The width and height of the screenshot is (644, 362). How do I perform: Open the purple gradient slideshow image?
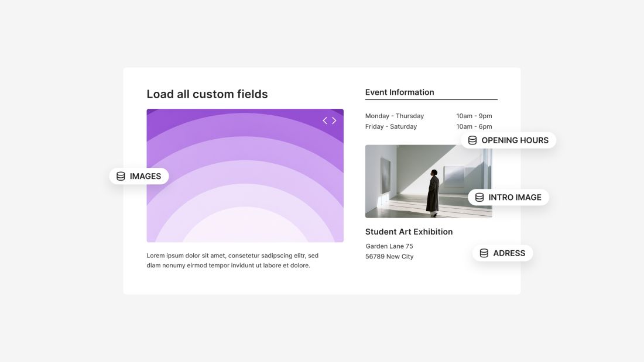[x=245, y=175]
